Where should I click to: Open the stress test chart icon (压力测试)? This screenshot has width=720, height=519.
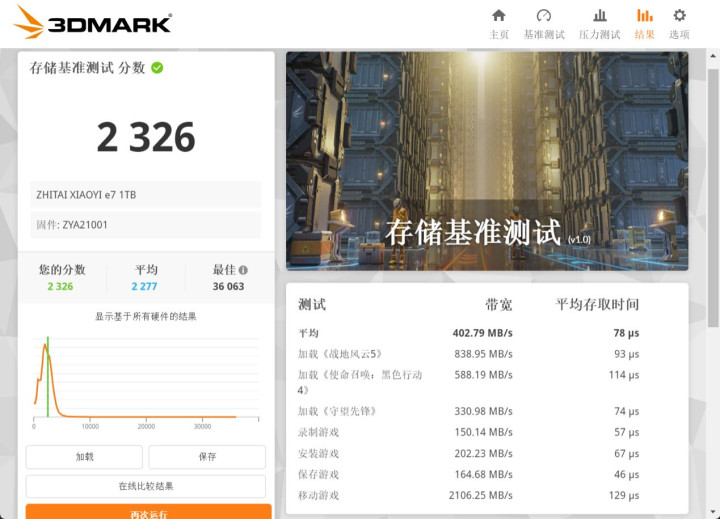[x=600, y=16]
